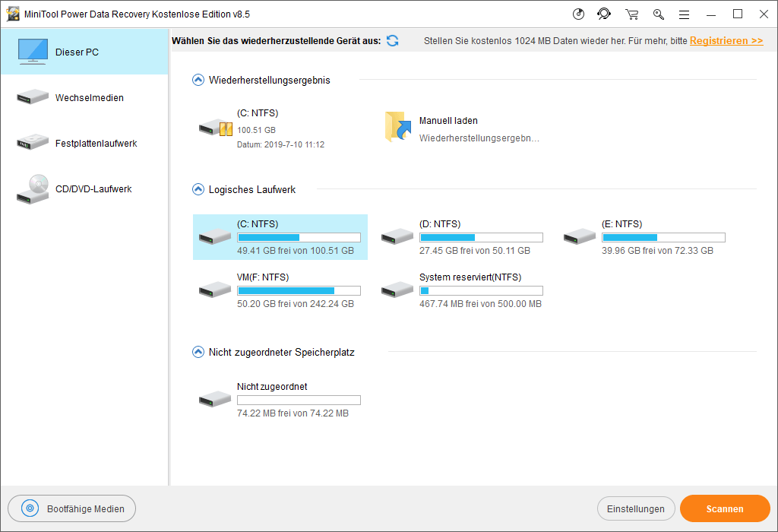
Task: Click the Wechselmedien drive icon
Action: (x=33, y=97)
